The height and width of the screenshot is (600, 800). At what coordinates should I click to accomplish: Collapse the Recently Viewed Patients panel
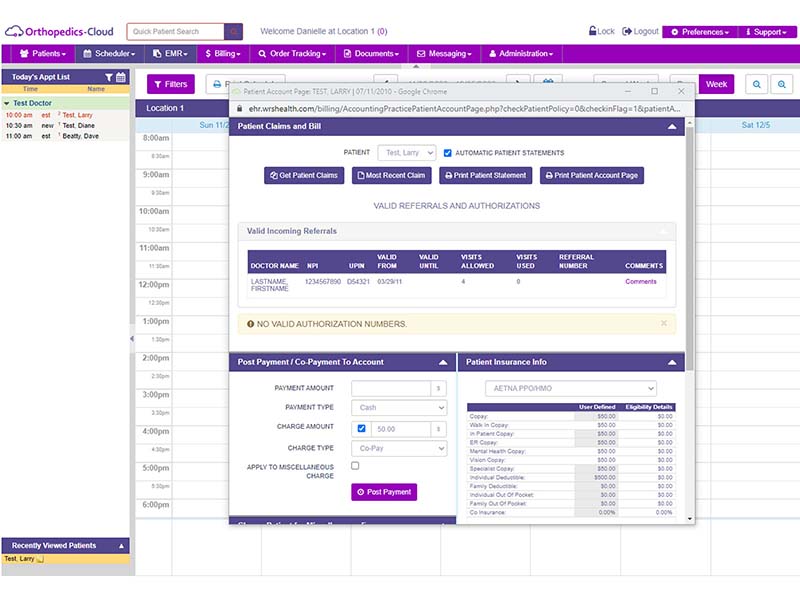click(121, 546)
